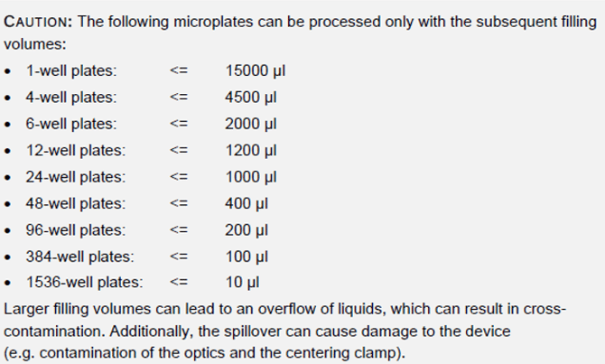Click the 12-well plates list entry
The image size is (605, 364).
click(76, 150)
